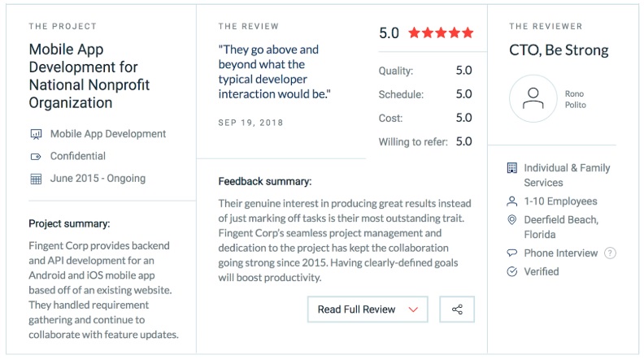Click the reviewer avatar placeholder icon
This screenshot has width=644, height=359.
(533, 98)
